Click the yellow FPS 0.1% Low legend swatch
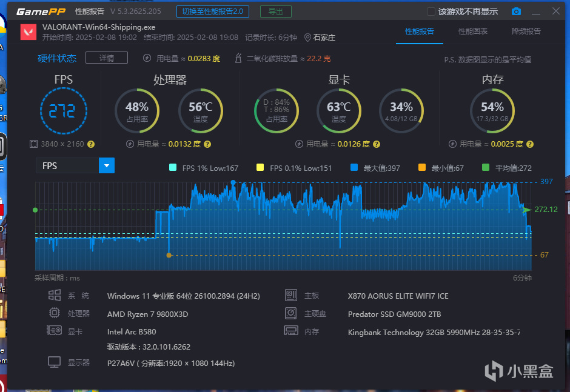Screen dimensions: 570x392 point(260,167)
